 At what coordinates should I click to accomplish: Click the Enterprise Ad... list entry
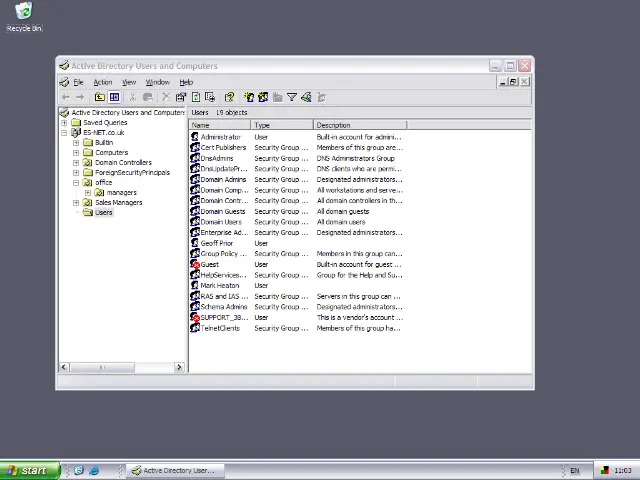[224, 233]
